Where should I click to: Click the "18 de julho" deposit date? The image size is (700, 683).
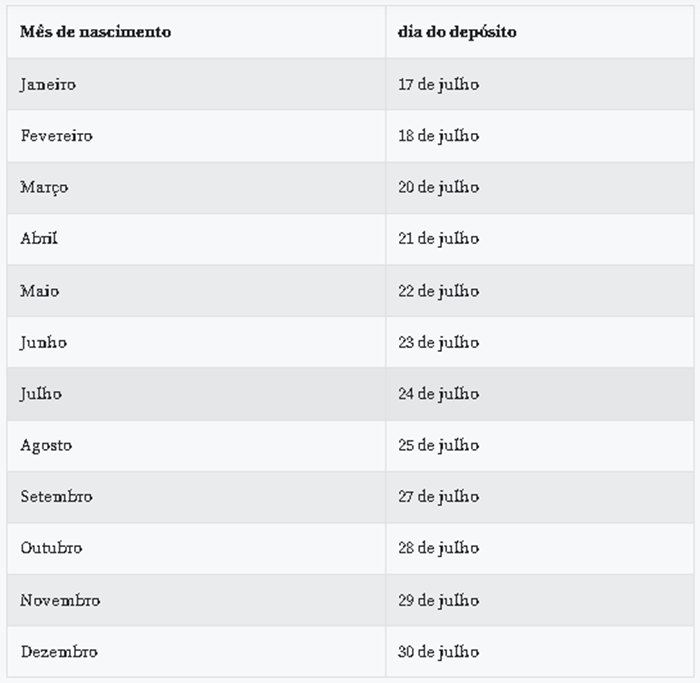(x=438, y=136)
